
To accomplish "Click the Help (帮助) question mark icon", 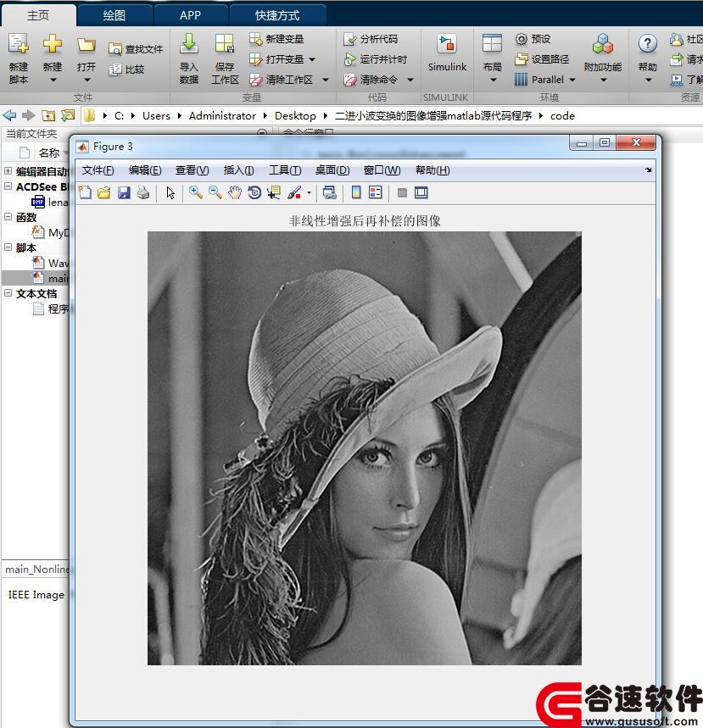I will (647, 43).
